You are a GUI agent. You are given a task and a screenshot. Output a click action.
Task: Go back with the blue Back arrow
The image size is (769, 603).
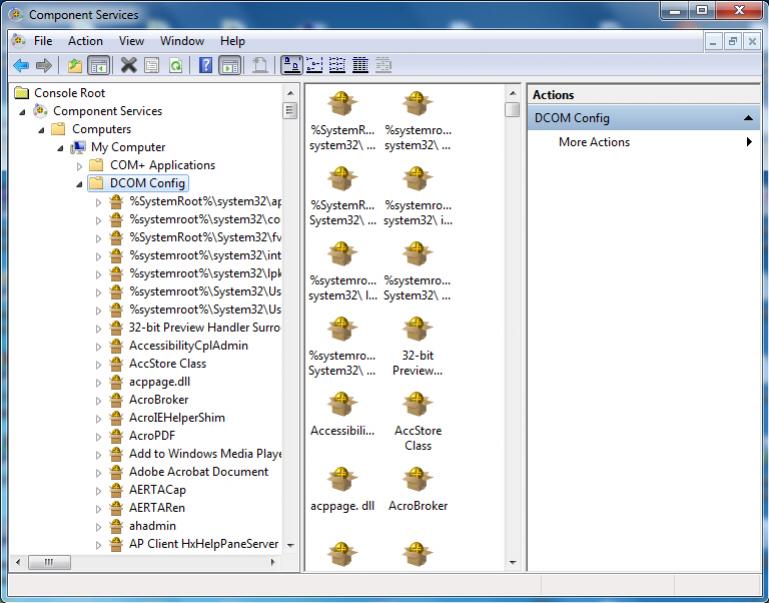coord(21,65)
